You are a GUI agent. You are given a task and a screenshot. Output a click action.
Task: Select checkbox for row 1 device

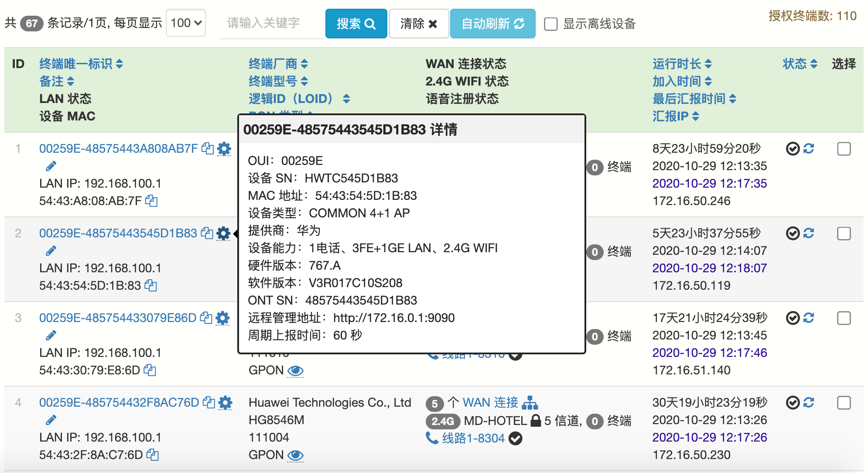coord(844,149)
